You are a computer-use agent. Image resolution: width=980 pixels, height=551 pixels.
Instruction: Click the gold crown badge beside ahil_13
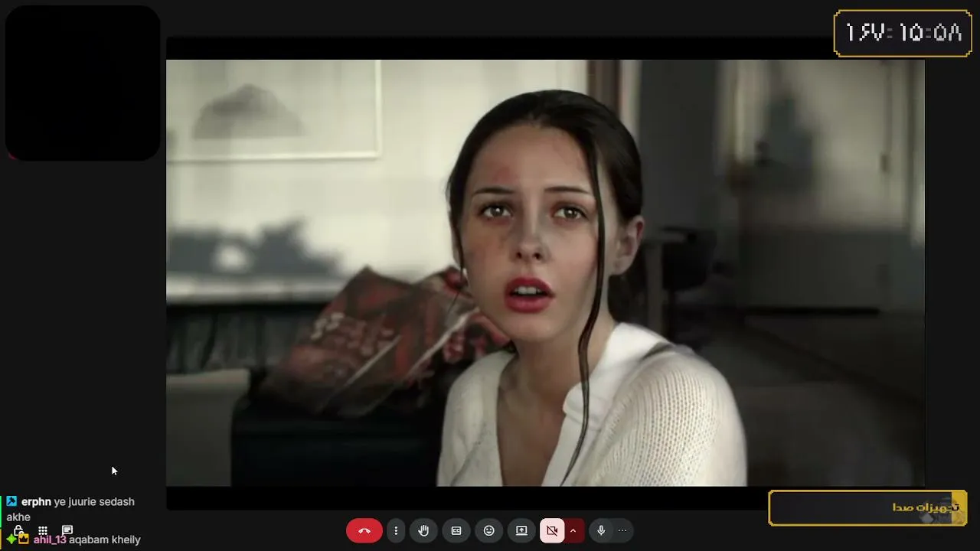point(24,540)
